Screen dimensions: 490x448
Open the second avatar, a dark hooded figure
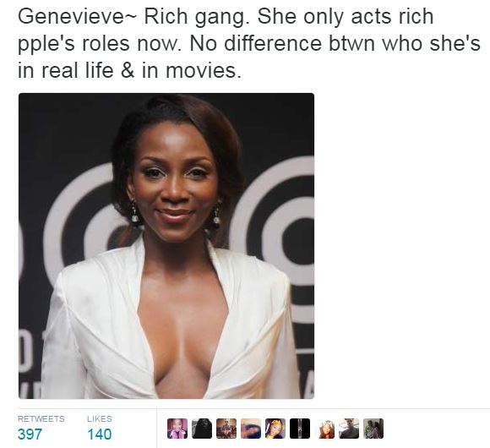click(202, 429)
